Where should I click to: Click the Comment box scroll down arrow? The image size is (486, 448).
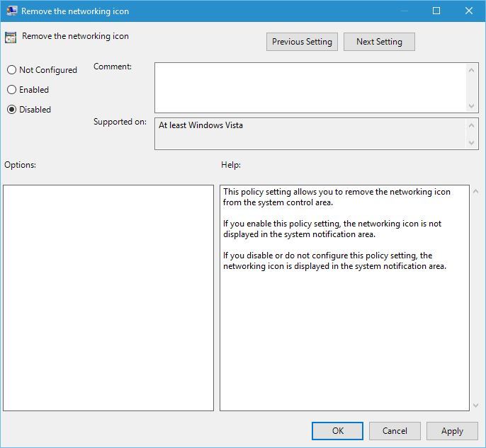(x=471, y=106)
